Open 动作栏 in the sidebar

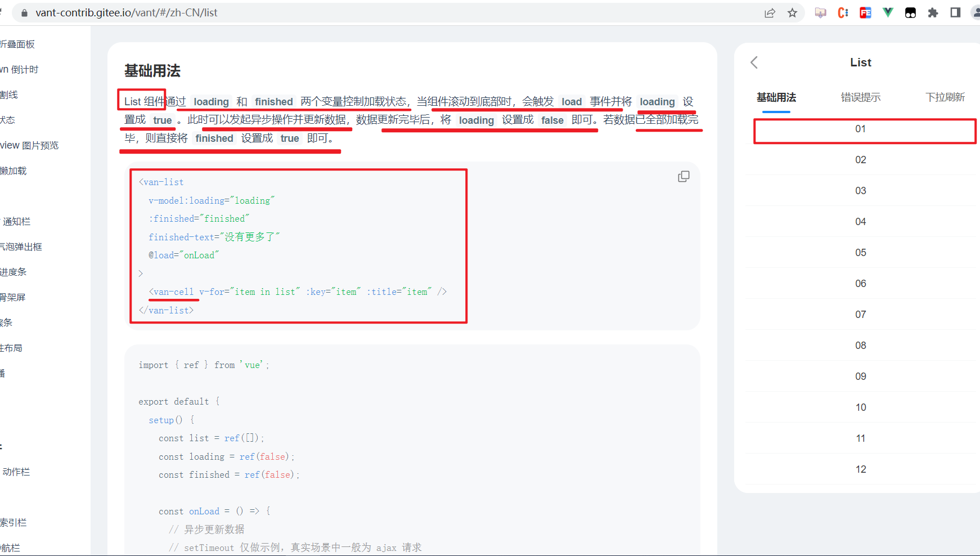point(16,472)
